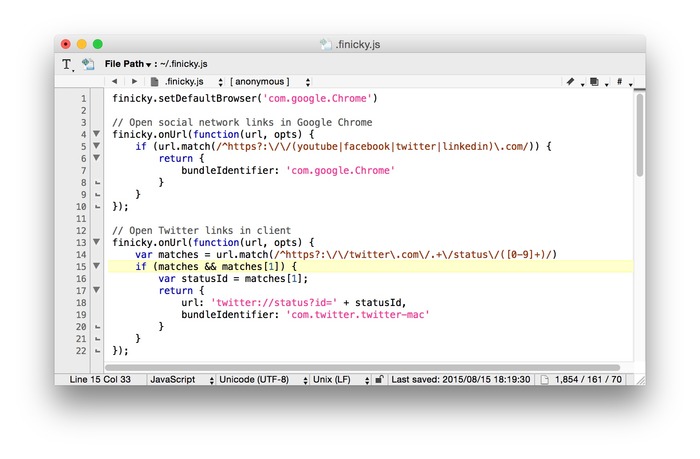Toggle the lock icon in status bar

379,380
